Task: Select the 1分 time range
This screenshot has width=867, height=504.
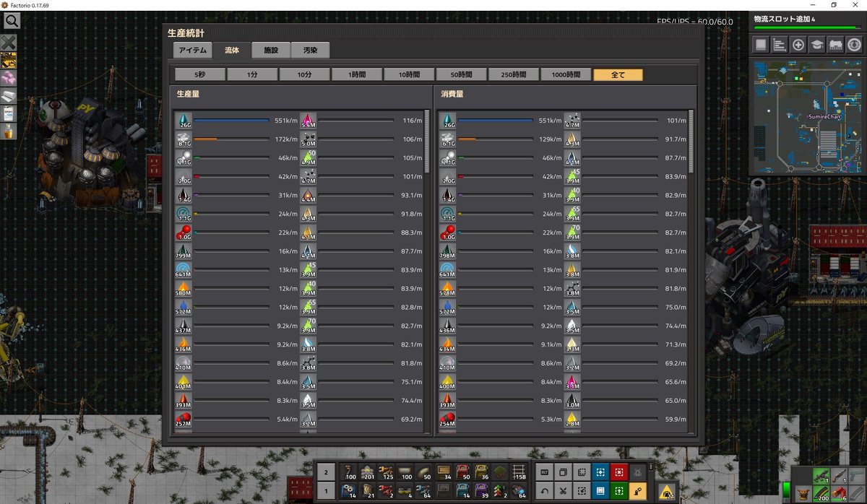Action: 252,74
